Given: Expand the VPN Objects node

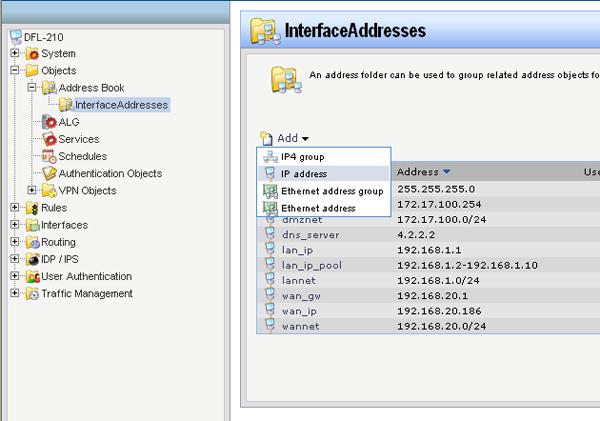Looking at the screenshot, I should tap(32, 190).
